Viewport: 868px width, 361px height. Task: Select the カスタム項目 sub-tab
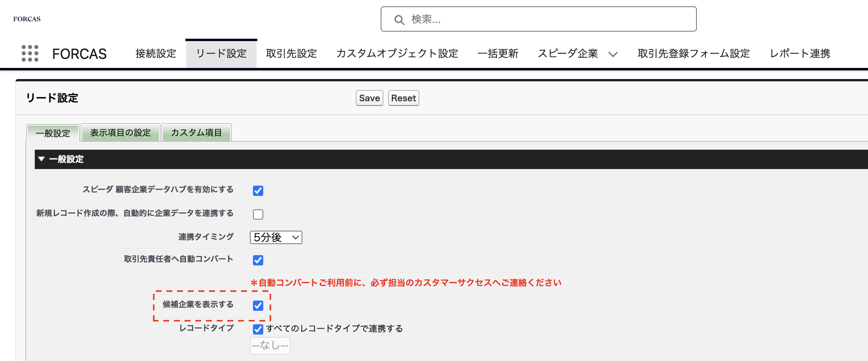196,133
